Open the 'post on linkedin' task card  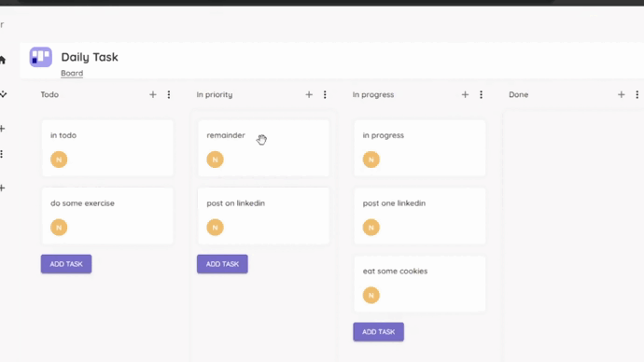[263, 216]
